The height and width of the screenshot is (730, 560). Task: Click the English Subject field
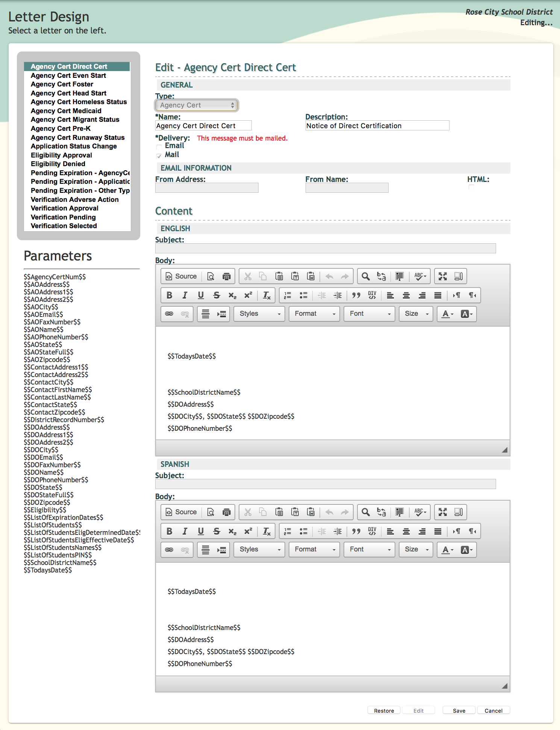[325, 248]
